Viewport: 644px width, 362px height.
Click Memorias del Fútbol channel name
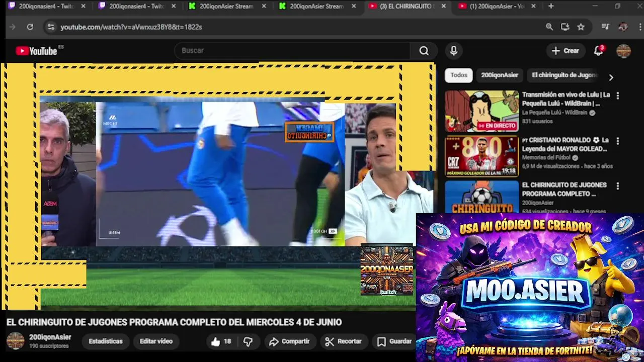[x=547, y=157]
